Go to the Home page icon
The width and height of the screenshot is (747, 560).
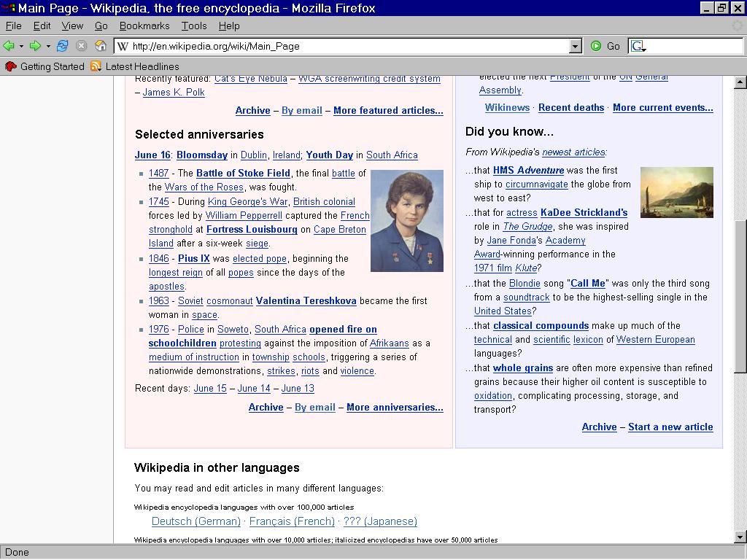pyautogui.click(x=101, y=46)
